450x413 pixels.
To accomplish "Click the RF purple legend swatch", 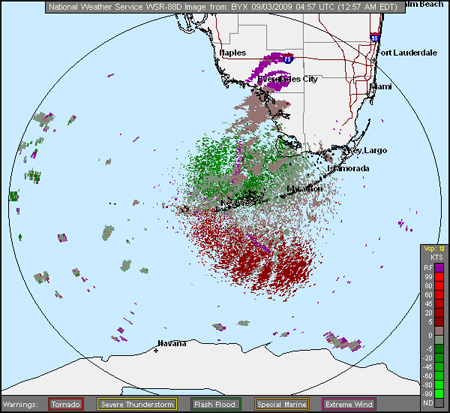I will pyautogui.click(x=439, y=268).
